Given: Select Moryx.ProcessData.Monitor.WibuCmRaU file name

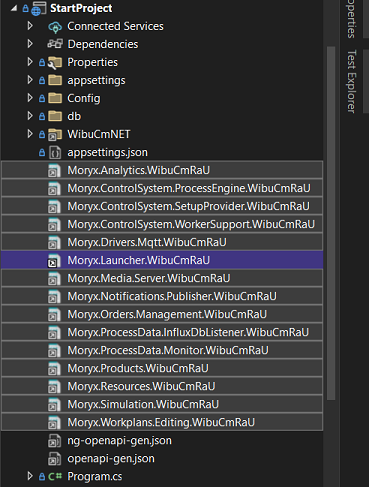Looking at the screenshot, I should pos(168,350).
